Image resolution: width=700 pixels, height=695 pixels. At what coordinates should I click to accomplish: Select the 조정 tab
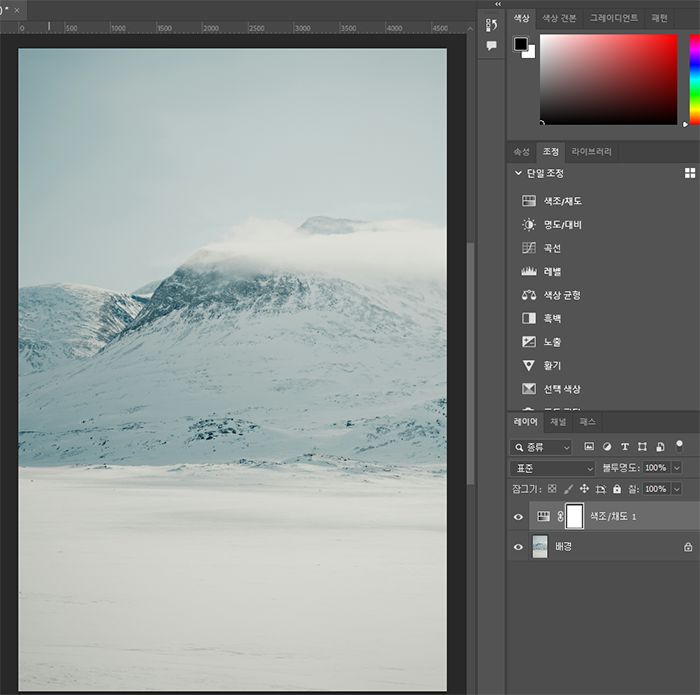tap(550, 151)
